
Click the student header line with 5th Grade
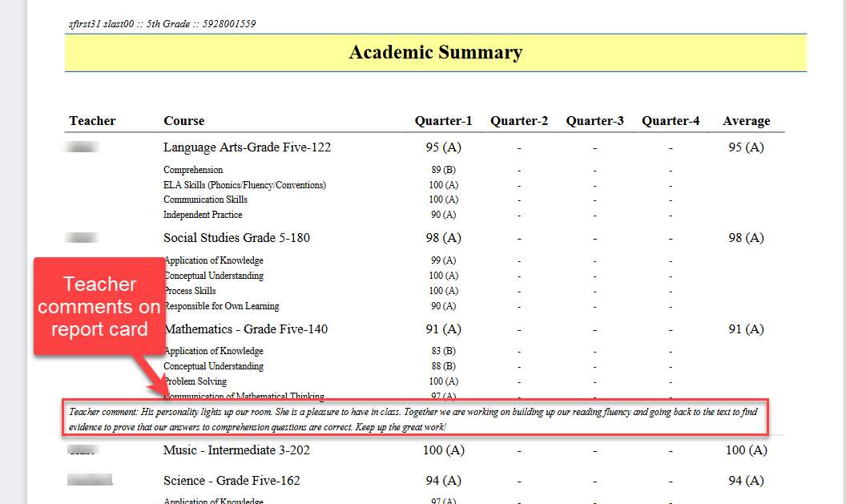[163, 24]
